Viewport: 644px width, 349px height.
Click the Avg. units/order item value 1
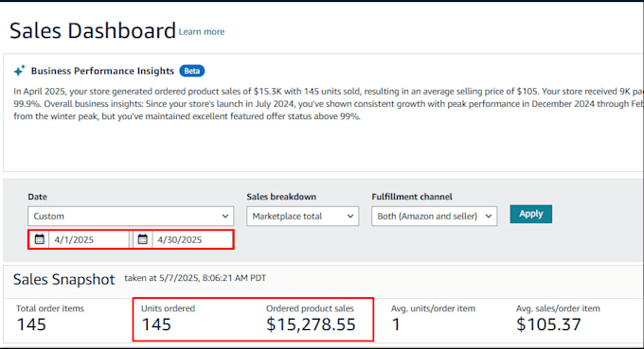click(x=396, y=324)
